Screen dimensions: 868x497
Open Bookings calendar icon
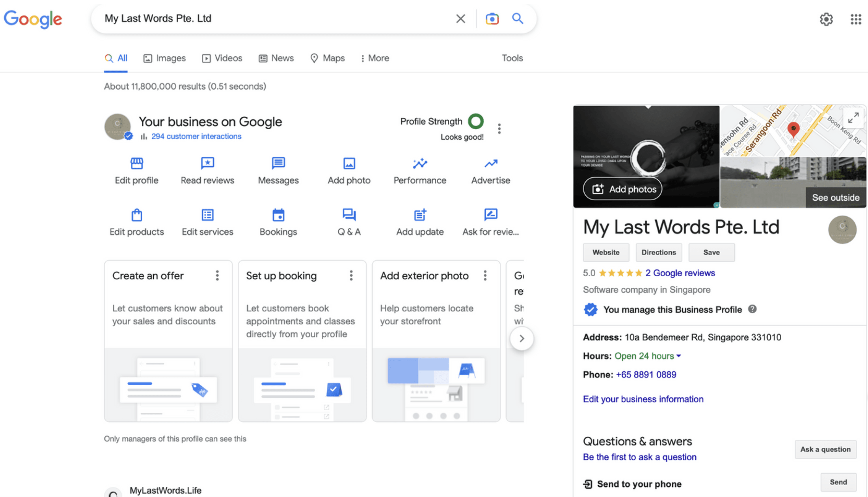[278, 215]
